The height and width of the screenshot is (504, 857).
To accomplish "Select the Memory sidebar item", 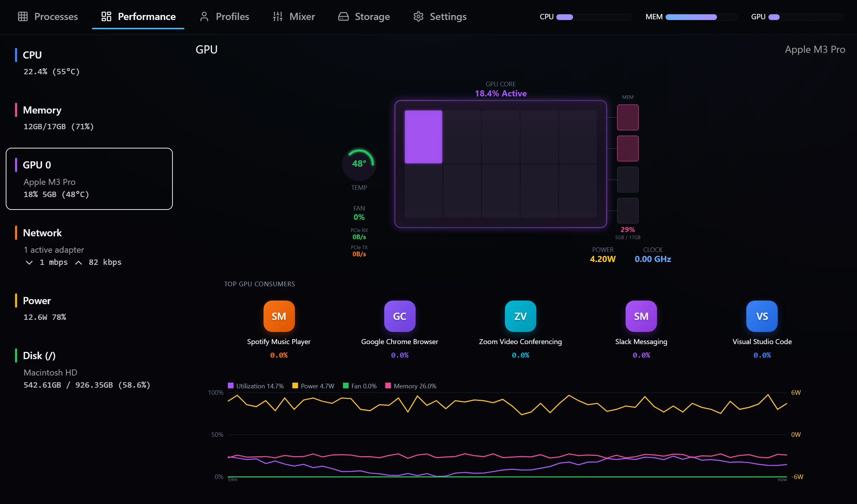I will click(x=89, y=118).
